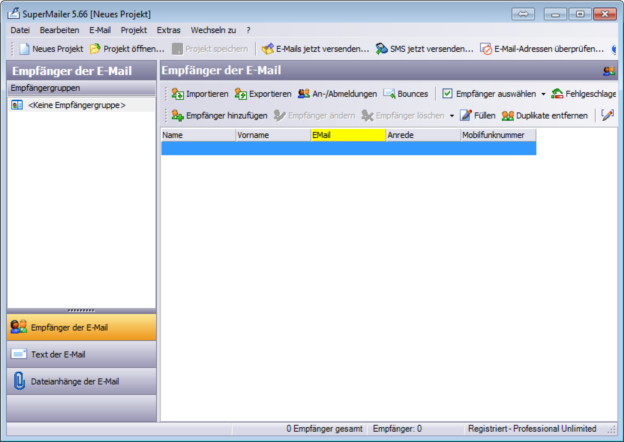Expand the Empfänger auswählen dropdown arrow
Screen dimensions: 624x442
(543, 94)
